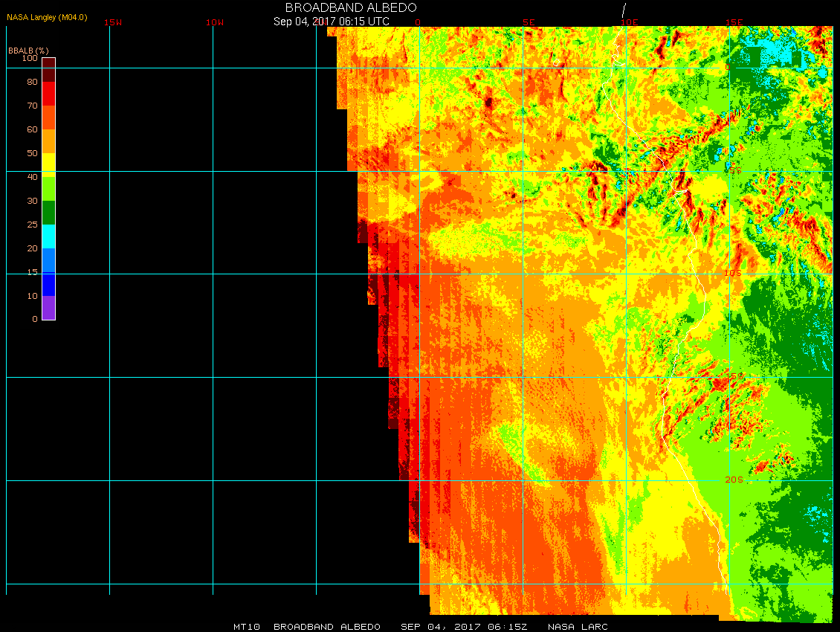Select the 20S latitude label
Image resolution: width=840 pixels, height=632 pixels.
[733, 480]
